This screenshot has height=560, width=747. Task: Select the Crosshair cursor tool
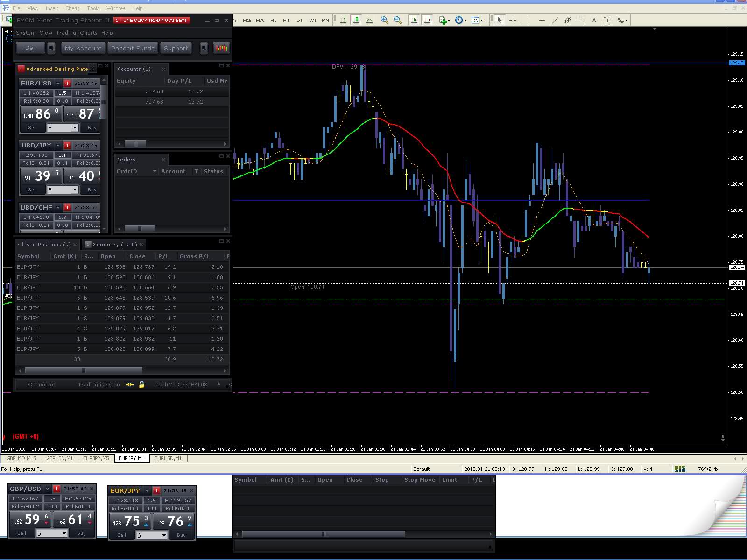point(513,20)
